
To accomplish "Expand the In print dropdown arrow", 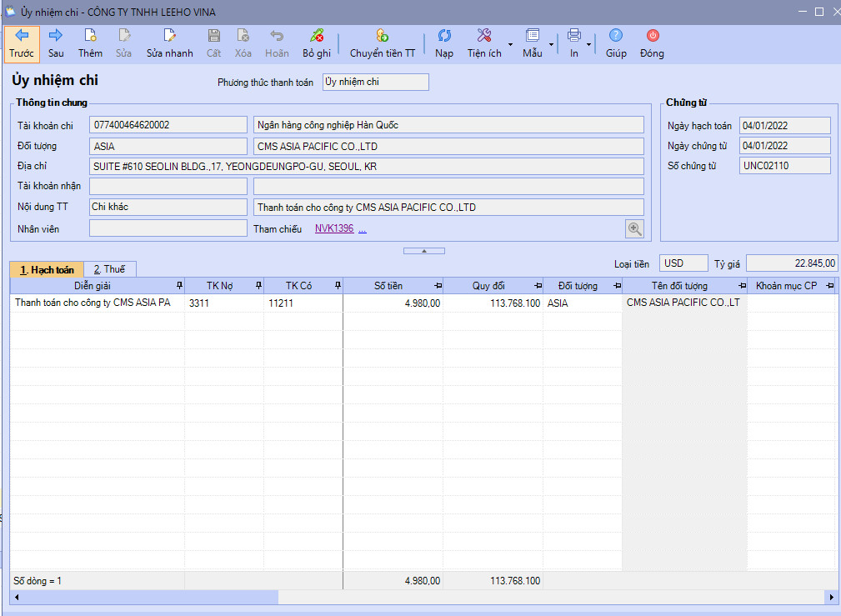I will click(x=589, y=44).
